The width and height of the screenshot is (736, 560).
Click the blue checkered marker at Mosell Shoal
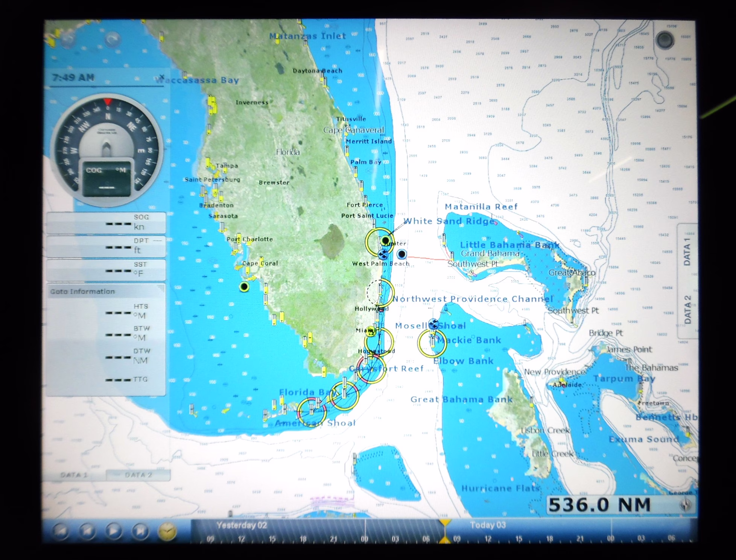(433, 324)
